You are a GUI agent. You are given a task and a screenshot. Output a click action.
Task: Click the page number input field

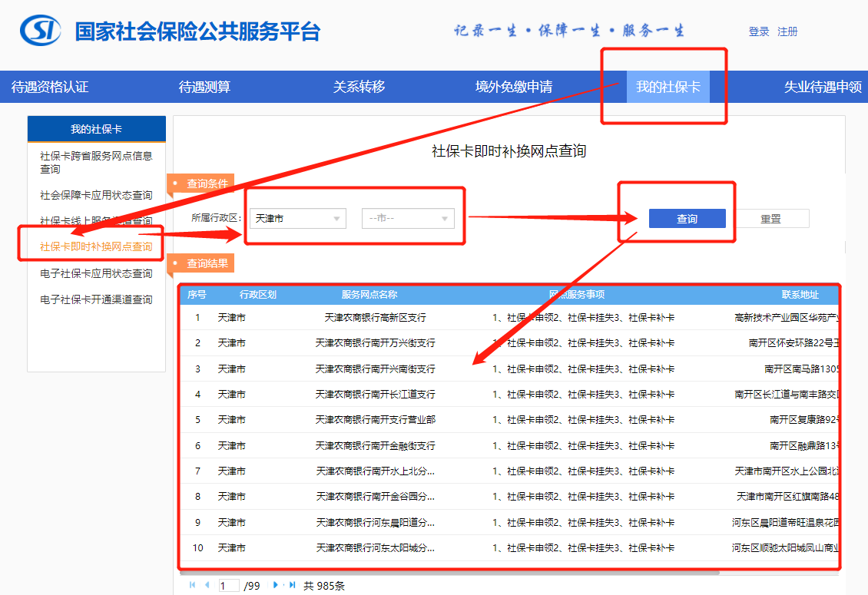(229, 586)
